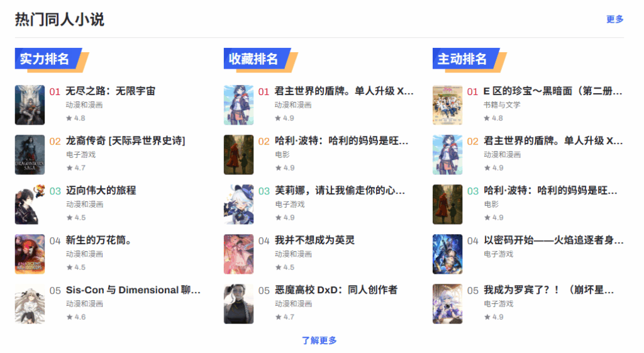Select the 新生的万花筒 cover thumbnail
The width and height of the screenshot is (644, 353).
(x=30, y=254)
